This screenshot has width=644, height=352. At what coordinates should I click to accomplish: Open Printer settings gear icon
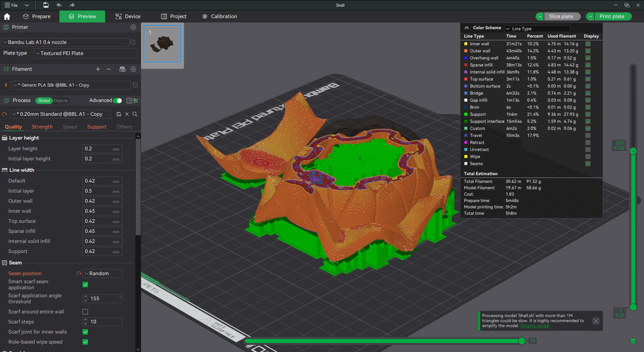pos(133,27)
